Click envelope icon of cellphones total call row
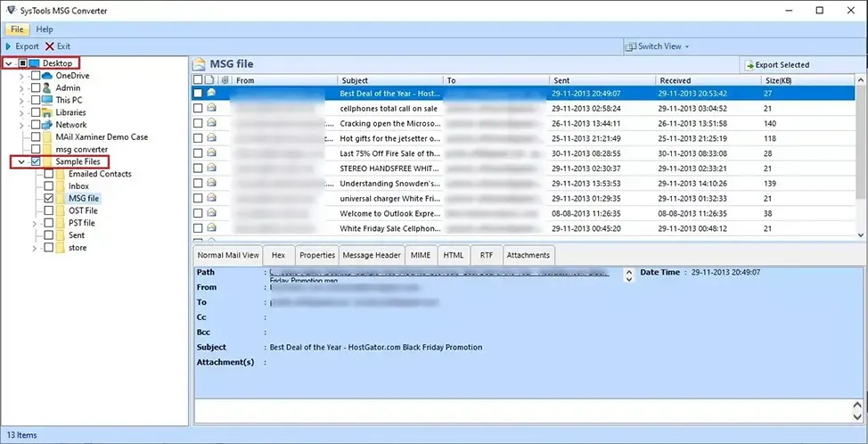This screenshot has height=444, width=868. (x=211, y=108)
